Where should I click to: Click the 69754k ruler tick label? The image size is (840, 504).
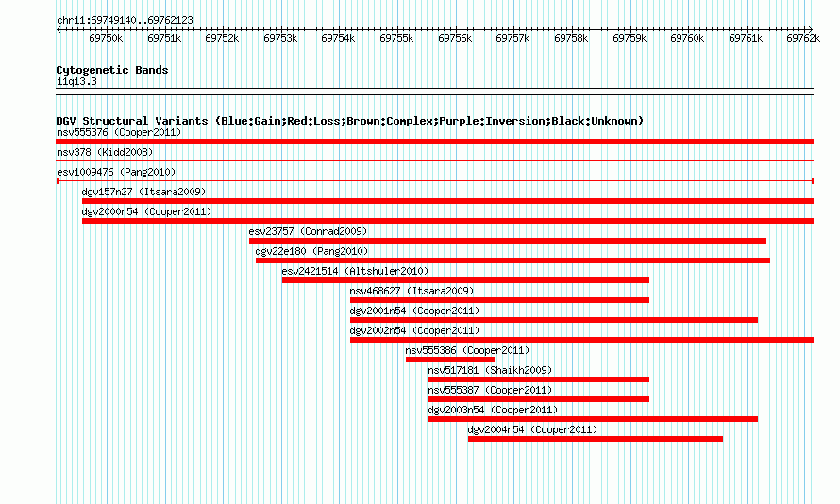[339, 38]
